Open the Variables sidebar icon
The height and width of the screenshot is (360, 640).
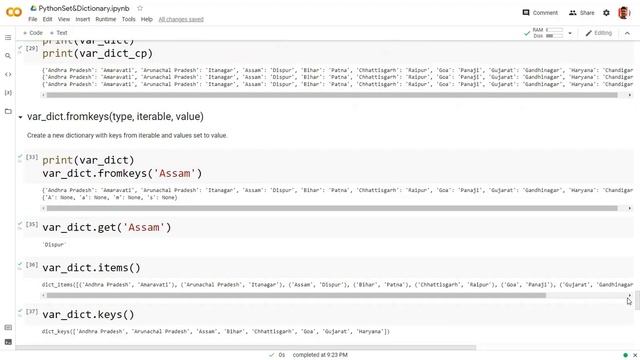click(8, 93)
